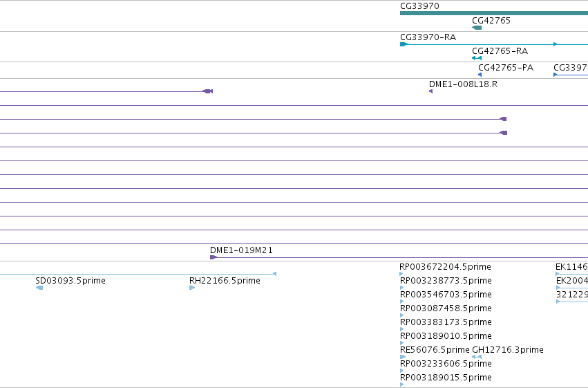Image resolution: width=588 pixels, height=388 pixels.
Task: Select the RP003672204.5prime arrow glyph
Action: [x=401, y=274]
